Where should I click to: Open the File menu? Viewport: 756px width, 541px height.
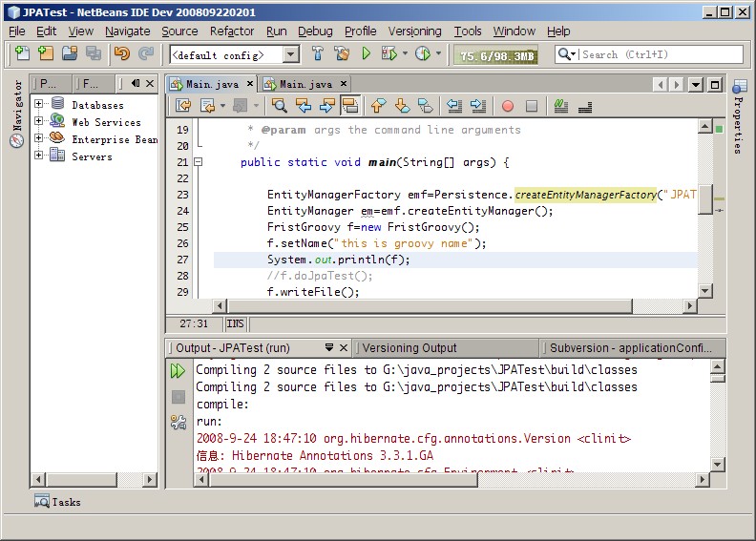17,31
